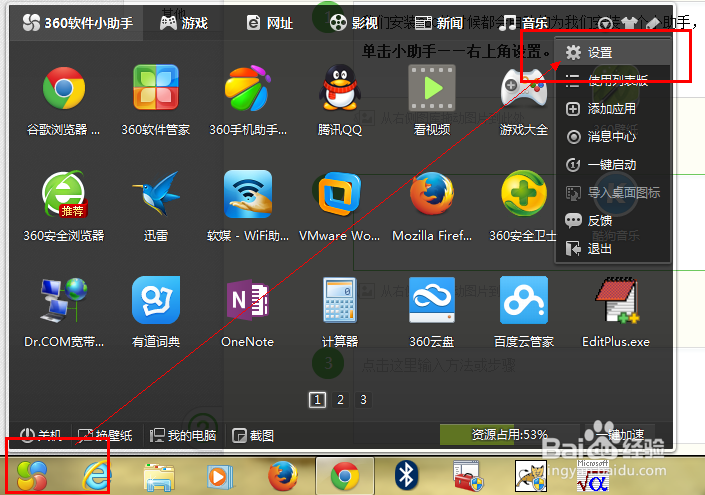Click 360 assistant taskbar start icon
Screen dimensions: 705x495
31,476
